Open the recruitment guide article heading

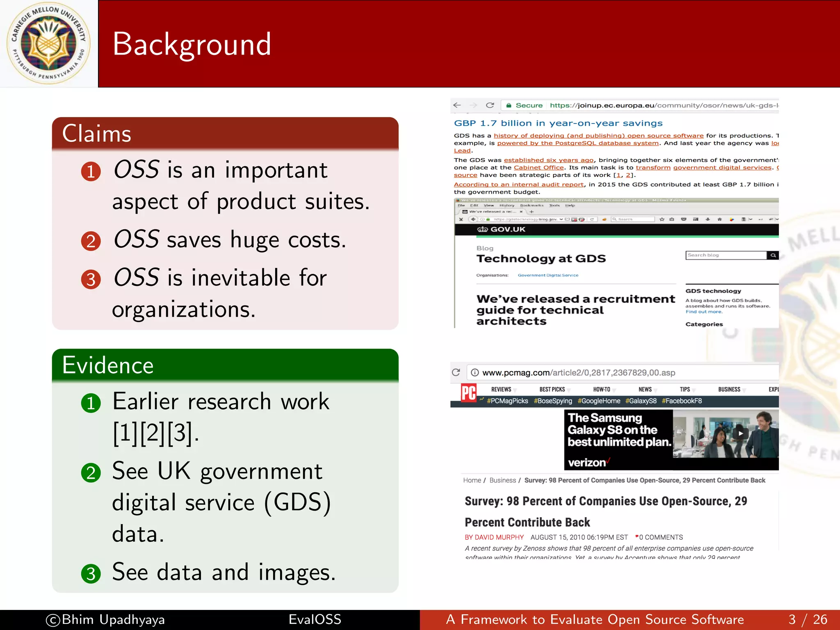pos(575,310)
